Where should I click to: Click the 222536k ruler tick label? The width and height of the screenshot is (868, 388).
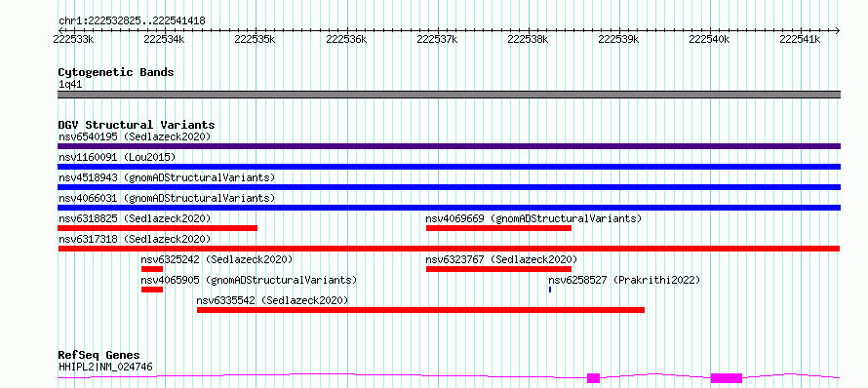coord(347,40)
